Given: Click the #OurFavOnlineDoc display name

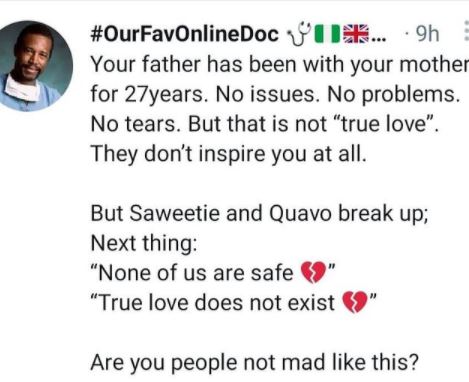Looking at the screenshot, I should 184,34.
